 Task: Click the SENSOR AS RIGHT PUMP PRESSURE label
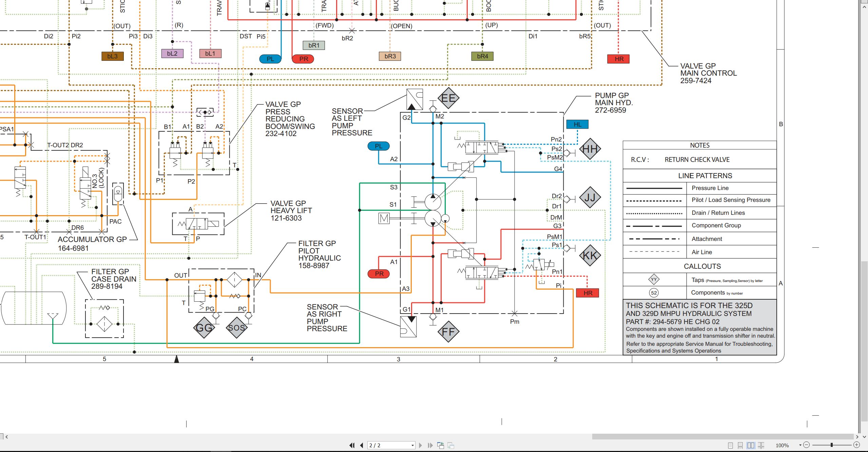pos(327,318)
